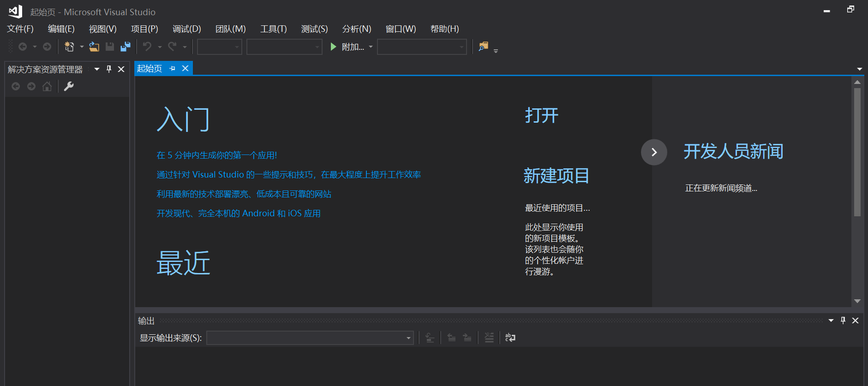Open the combo box right of 附加
Screen dimensions: 868x386
pos(422,47)
